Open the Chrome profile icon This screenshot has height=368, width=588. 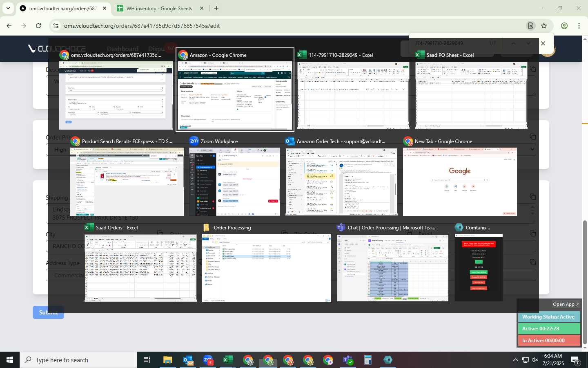[x=564, y=26]
